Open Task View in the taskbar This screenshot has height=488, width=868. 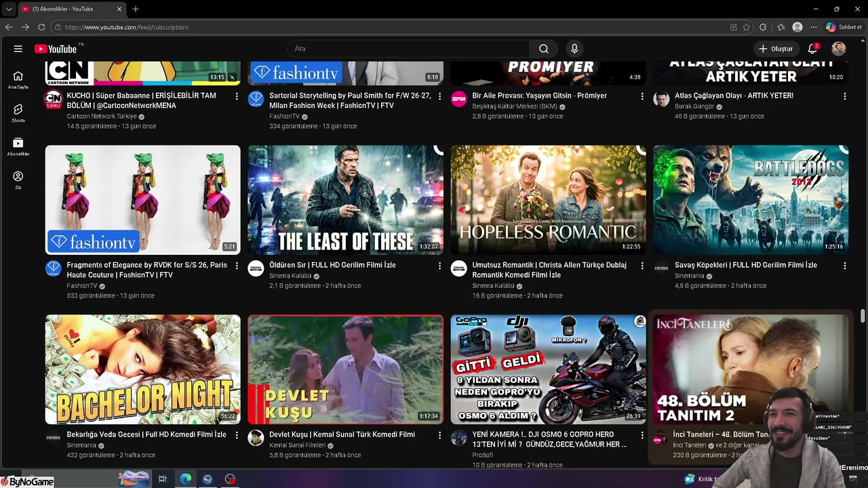coord(162,479)
